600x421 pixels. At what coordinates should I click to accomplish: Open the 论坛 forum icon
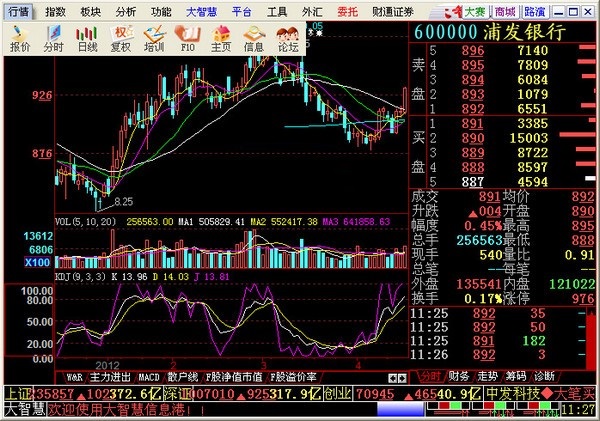coord(288,39)
